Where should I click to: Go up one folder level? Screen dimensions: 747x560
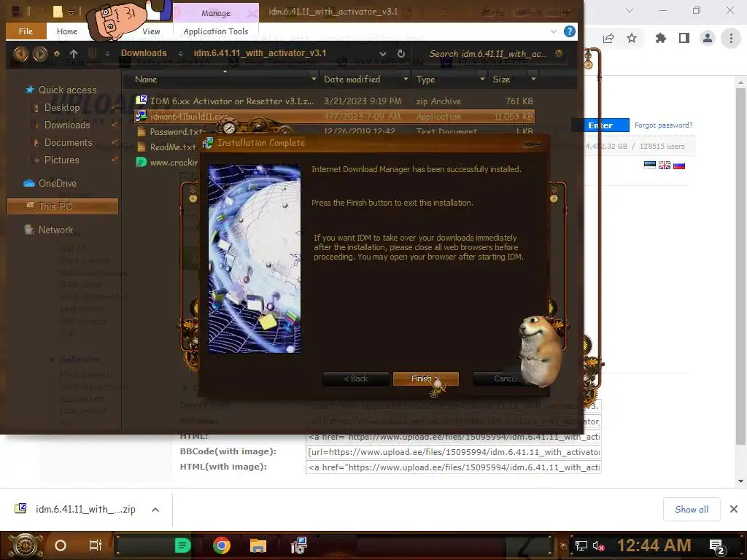(x=74, y=53)
